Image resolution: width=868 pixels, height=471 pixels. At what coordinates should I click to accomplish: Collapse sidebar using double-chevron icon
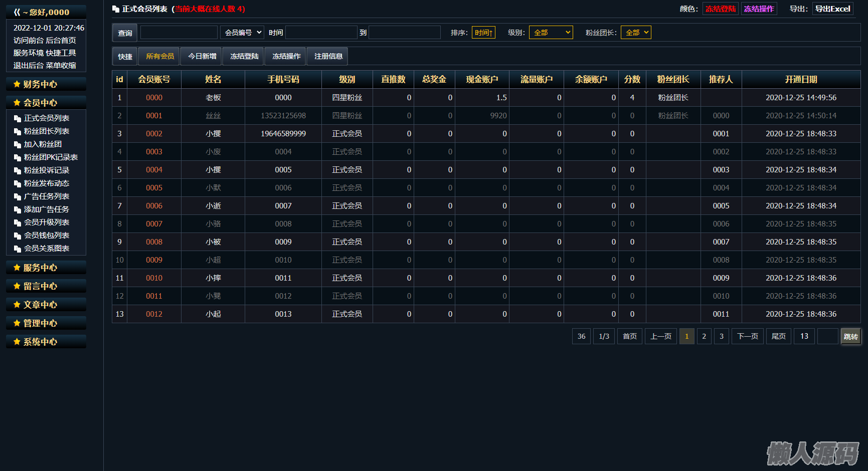(x=17, y=12)
